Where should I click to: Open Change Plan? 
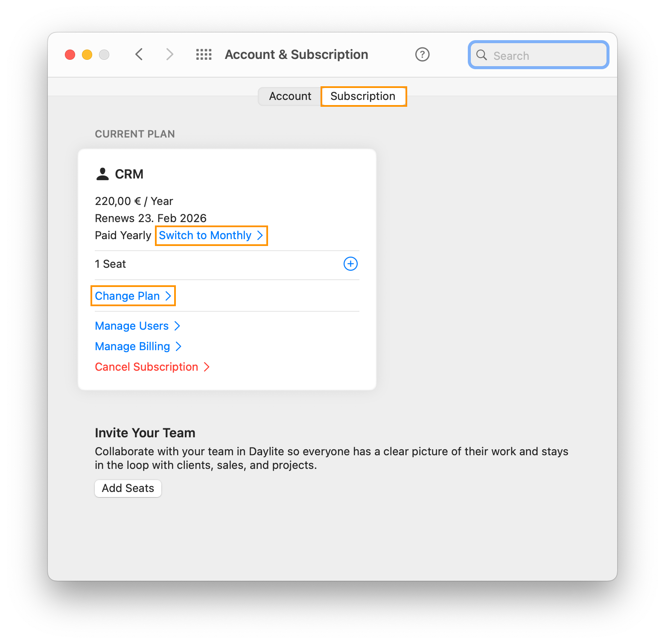click(133, 296)
